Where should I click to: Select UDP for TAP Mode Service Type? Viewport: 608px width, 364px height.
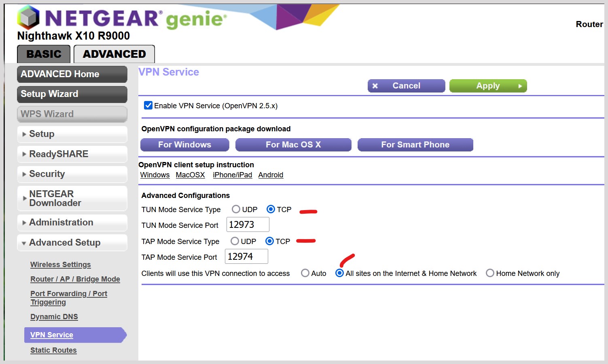coord(235,241)
